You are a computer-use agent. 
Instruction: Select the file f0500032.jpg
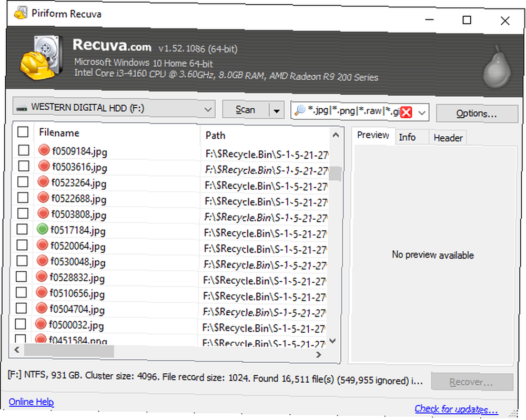point(76,325)
